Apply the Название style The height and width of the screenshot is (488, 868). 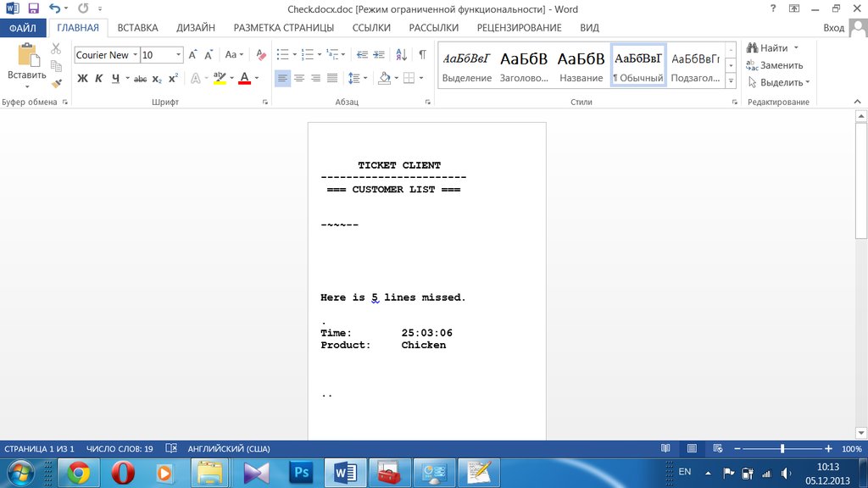click(581, 66)
